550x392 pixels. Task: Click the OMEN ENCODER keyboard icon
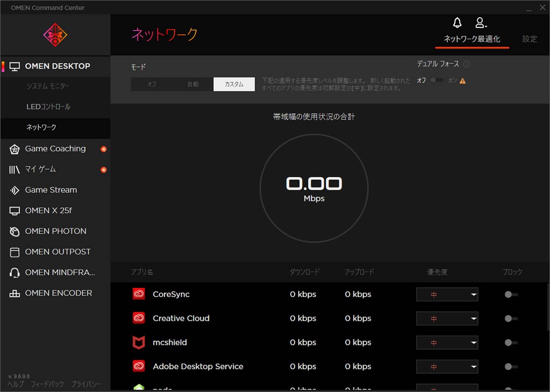(x=15, y=294)
